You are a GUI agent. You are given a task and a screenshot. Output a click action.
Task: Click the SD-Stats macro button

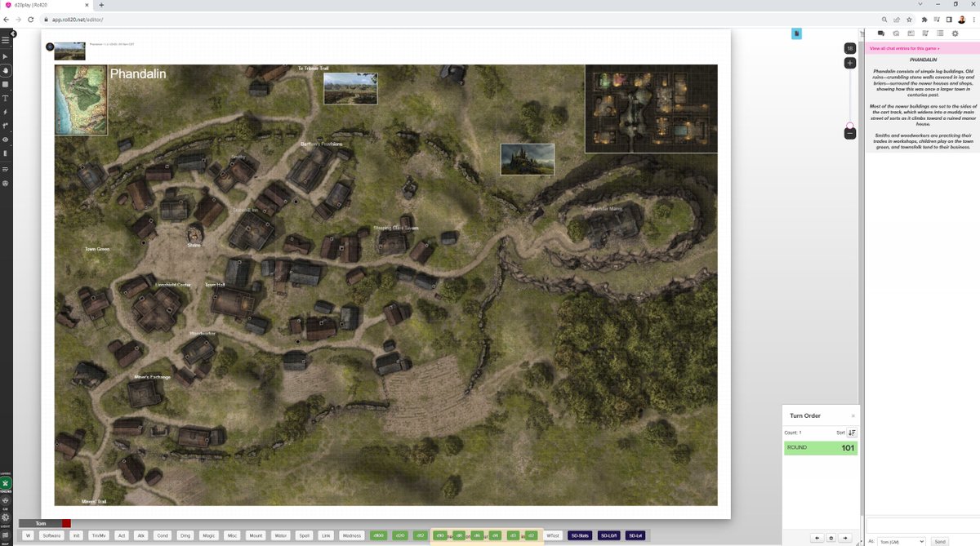[x=580, y=535]
